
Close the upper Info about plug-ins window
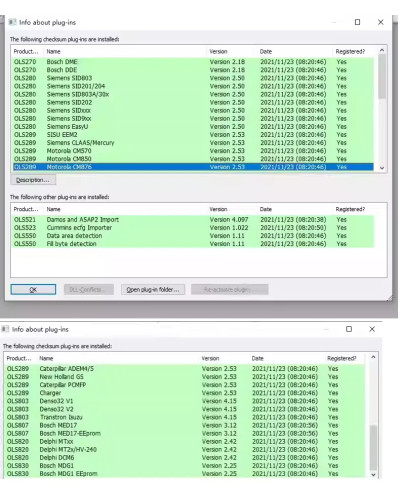tap(381, 22)
